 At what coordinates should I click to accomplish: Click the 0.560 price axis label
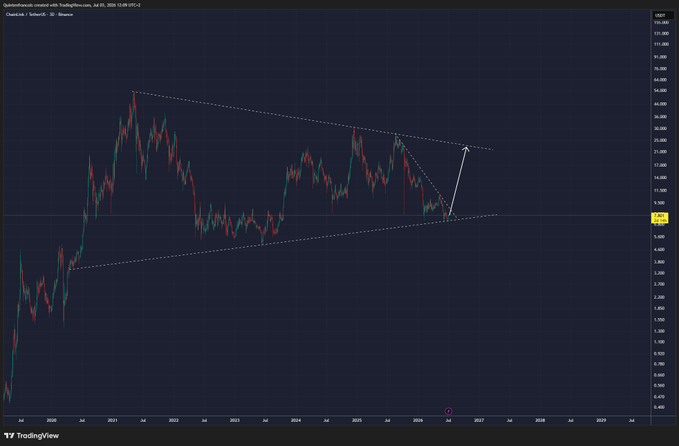(660, 385)
